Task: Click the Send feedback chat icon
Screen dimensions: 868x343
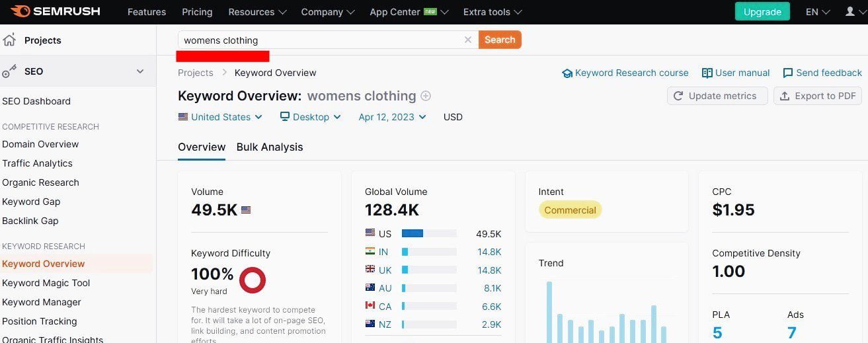Action: pos(787,73)
